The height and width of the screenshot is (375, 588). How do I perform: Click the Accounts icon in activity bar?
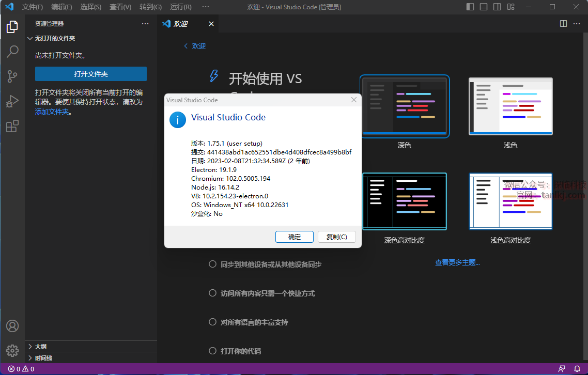click(12, 326)
